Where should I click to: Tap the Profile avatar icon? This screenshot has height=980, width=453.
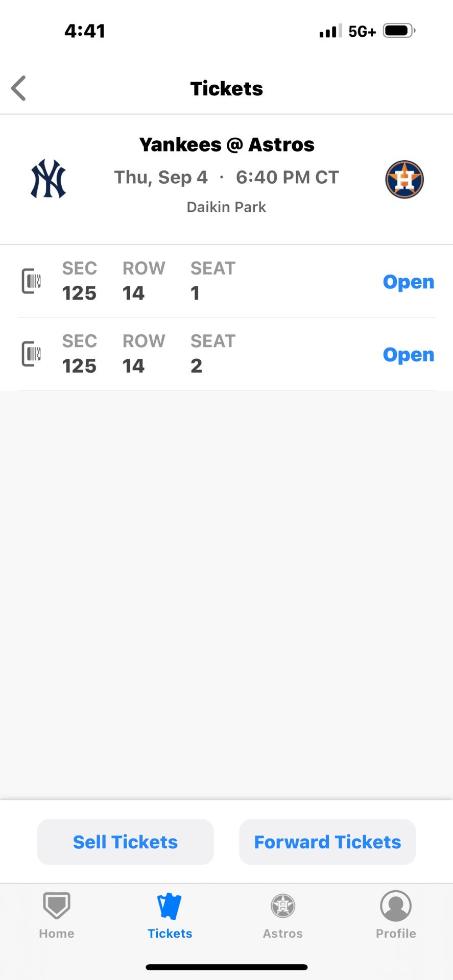coord(396,906)
